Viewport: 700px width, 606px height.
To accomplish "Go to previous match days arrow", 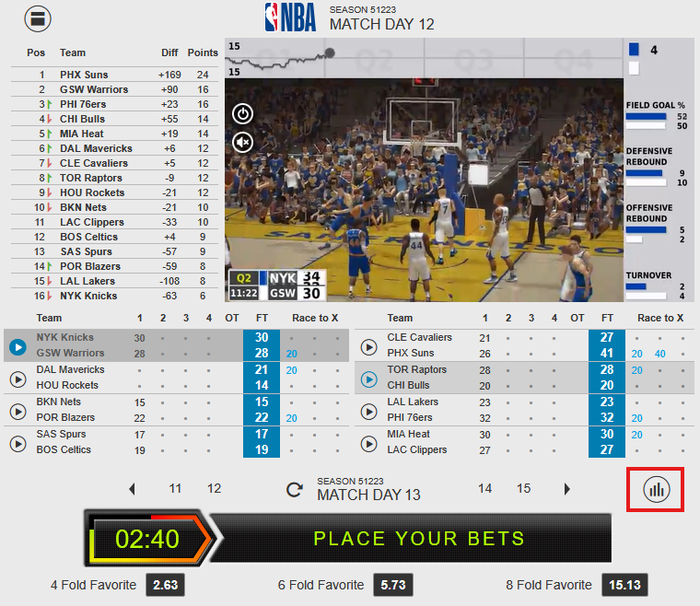I will (132, 489).
